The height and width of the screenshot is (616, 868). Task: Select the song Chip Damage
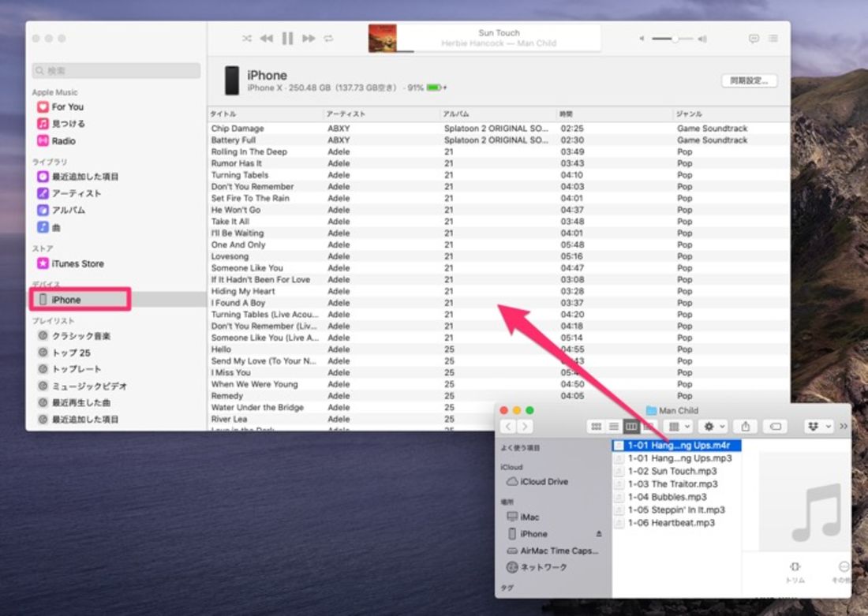(x=498, y=129)
